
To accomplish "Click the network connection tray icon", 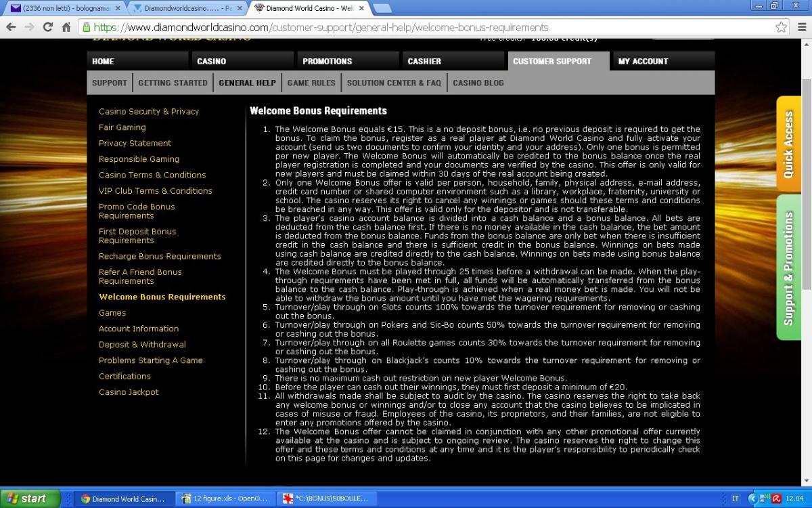I will (x=765, y=499).
